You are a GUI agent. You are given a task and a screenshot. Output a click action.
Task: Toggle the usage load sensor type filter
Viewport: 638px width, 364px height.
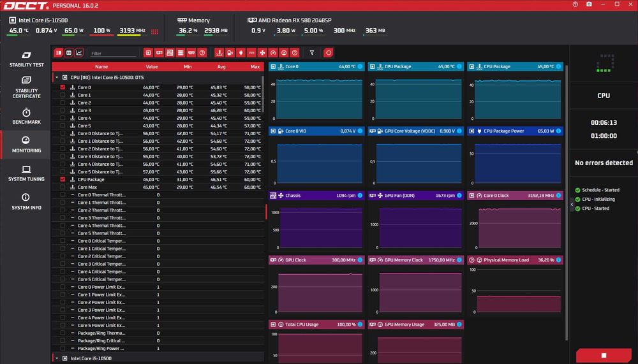point(284,53)
